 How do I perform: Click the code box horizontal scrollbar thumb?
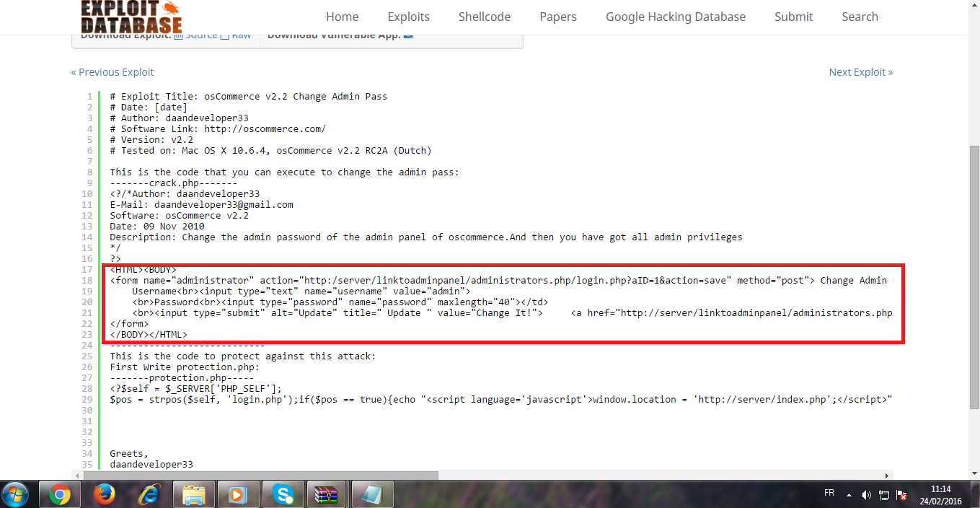[261, 476]
